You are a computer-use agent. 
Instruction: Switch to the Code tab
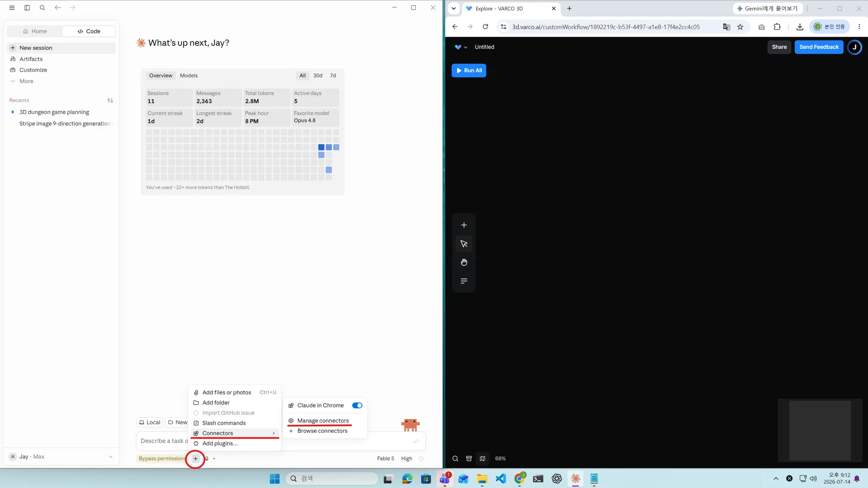[x=89, y=31]
